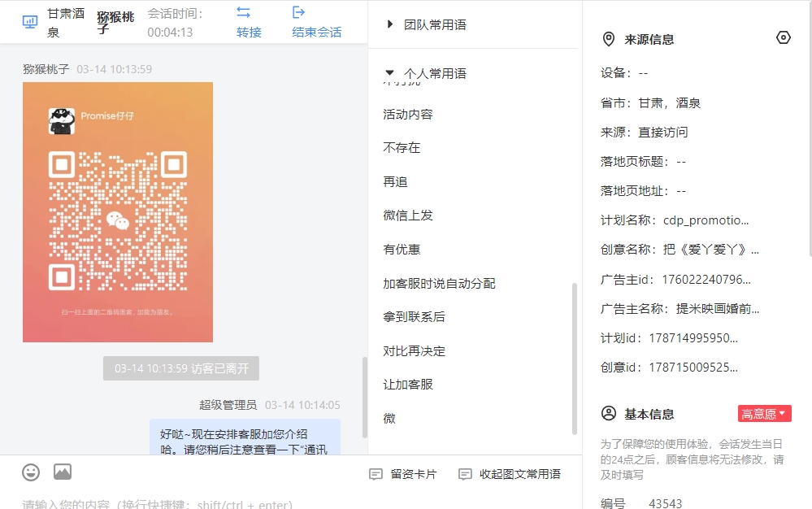812x509 pixels.
Task: Click the 落地页标题 row
Action: click(x=643, y=162)
